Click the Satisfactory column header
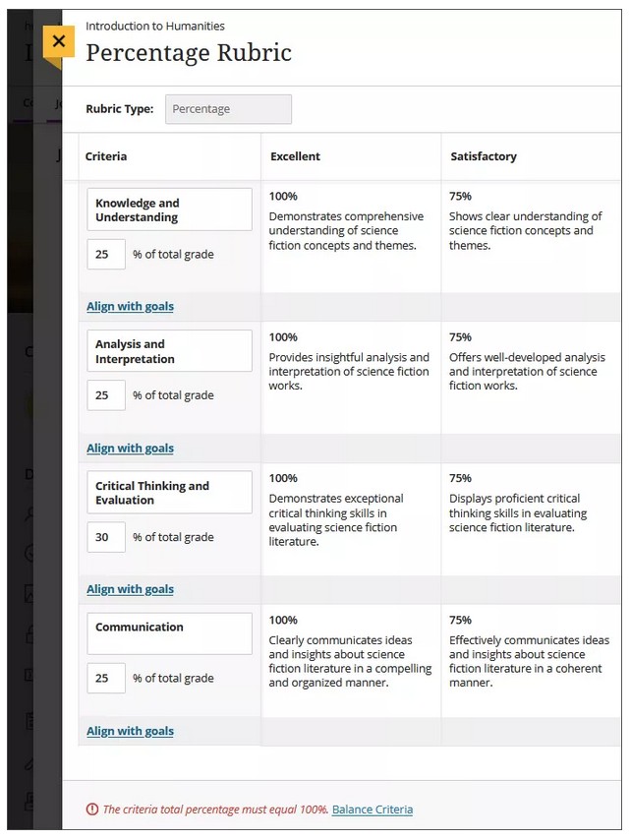Image resolution: width=631 pixels, height=840 pixels. click(484, 156)
